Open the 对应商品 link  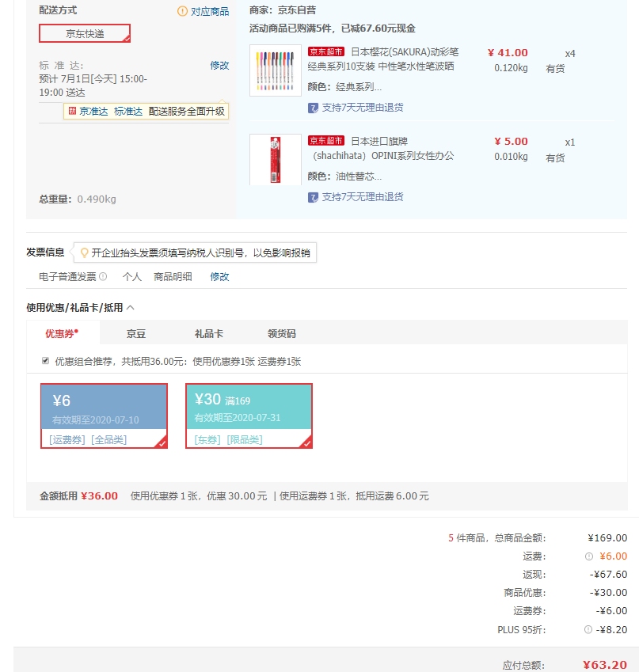(210, 12)
